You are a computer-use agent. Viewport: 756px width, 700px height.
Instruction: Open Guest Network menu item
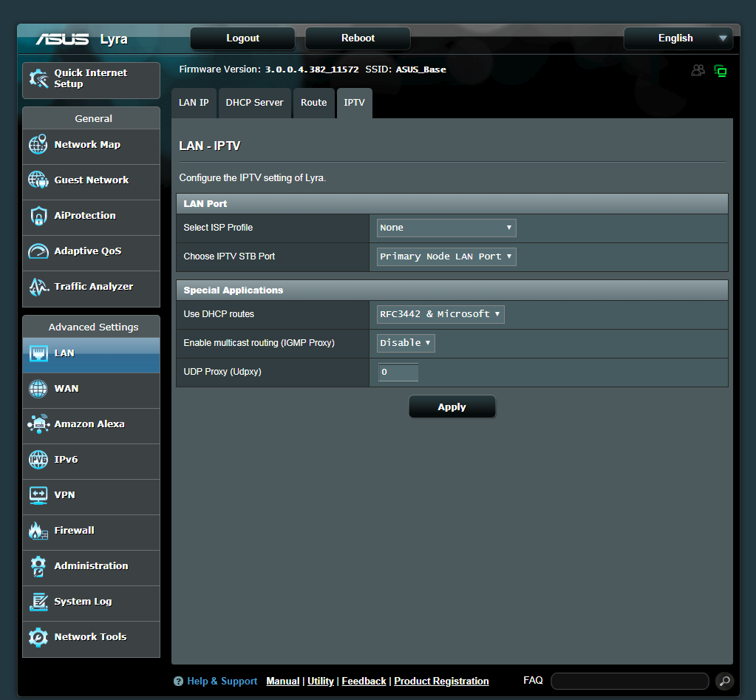pos(91,183)
